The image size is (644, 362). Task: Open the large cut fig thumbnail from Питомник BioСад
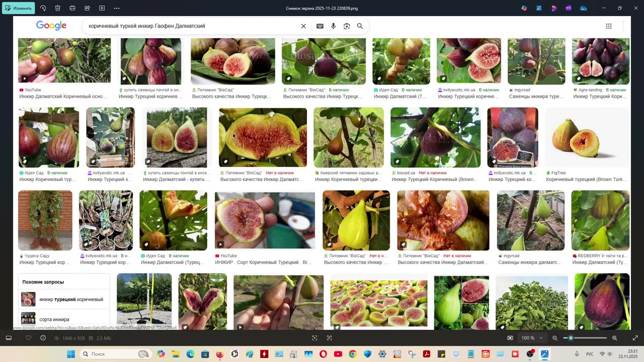(263, 137)
